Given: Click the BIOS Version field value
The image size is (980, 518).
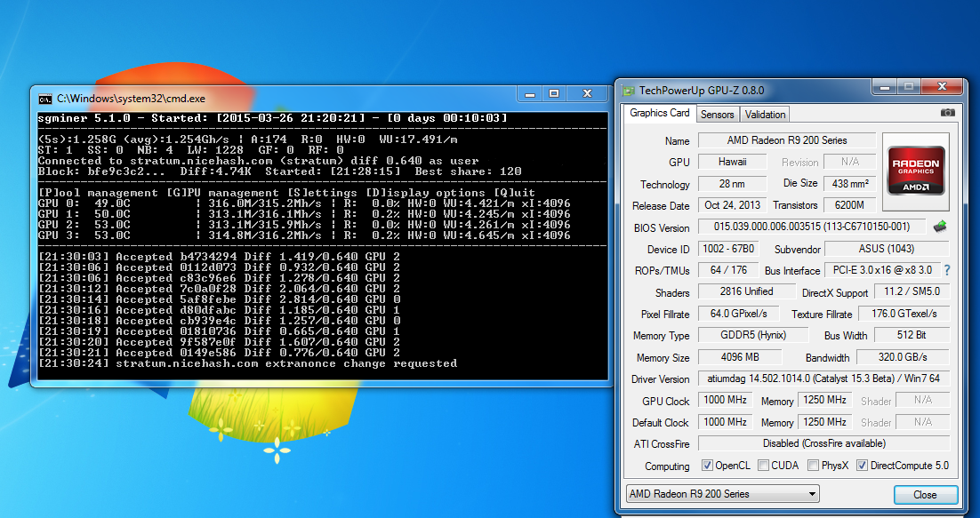Looking at the screenshot, I should 812,227.
